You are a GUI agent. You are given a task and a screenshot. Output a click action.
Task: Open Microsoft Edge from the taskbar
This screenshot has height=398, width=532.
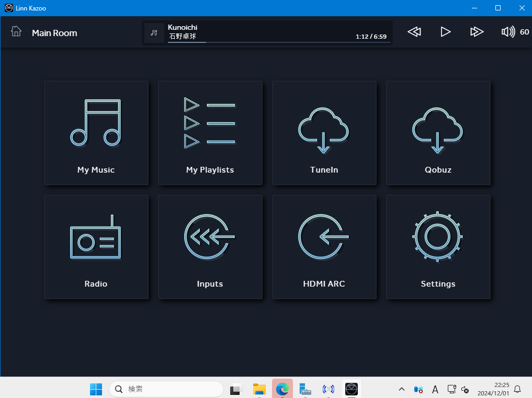click(282, 389)
